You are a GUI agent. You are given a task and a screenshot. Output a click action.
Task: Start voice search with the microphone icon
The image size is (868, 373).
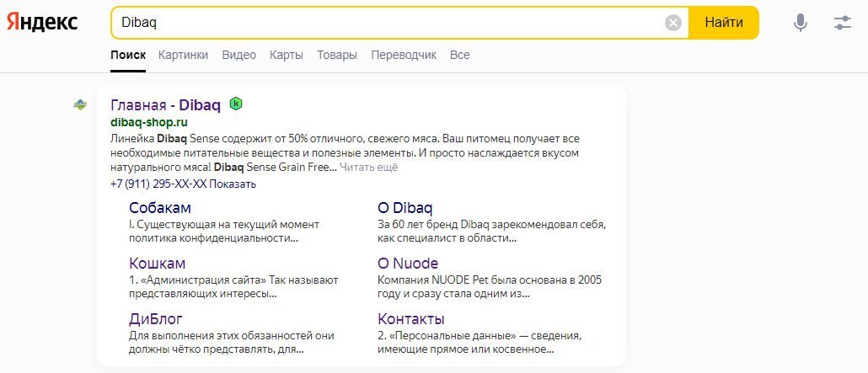click(800, 23)
